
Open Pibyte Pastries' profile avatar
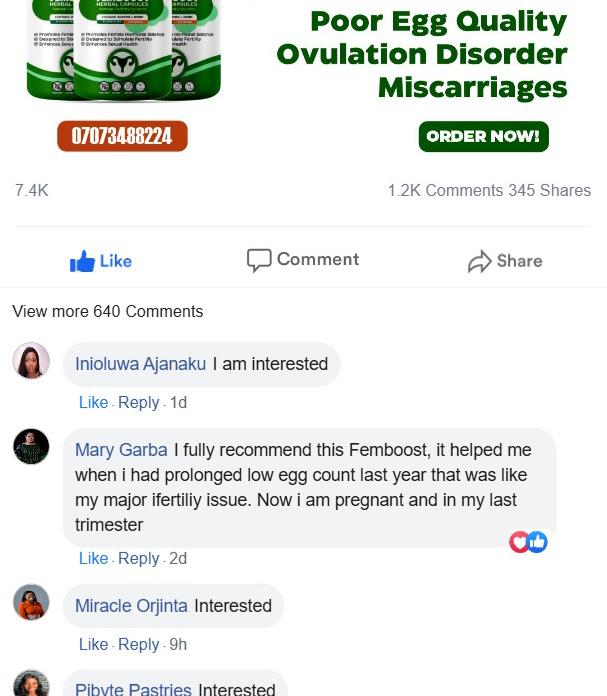[x=31, y=684]
